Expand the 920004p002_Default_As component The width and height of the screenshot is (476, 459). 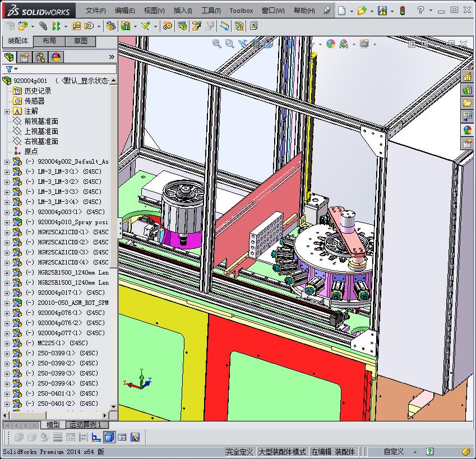point(7,162)
